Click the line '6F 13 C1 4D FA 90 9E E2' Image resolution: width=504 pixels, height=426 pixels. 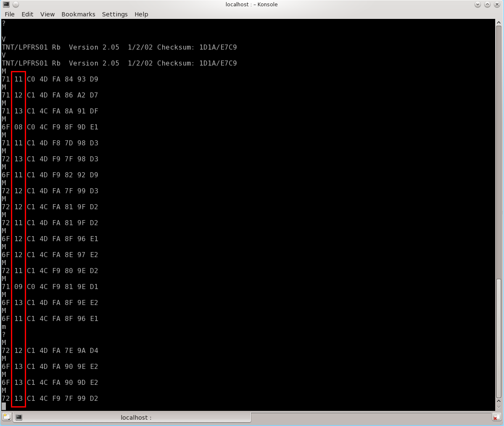tap(50, 367)
